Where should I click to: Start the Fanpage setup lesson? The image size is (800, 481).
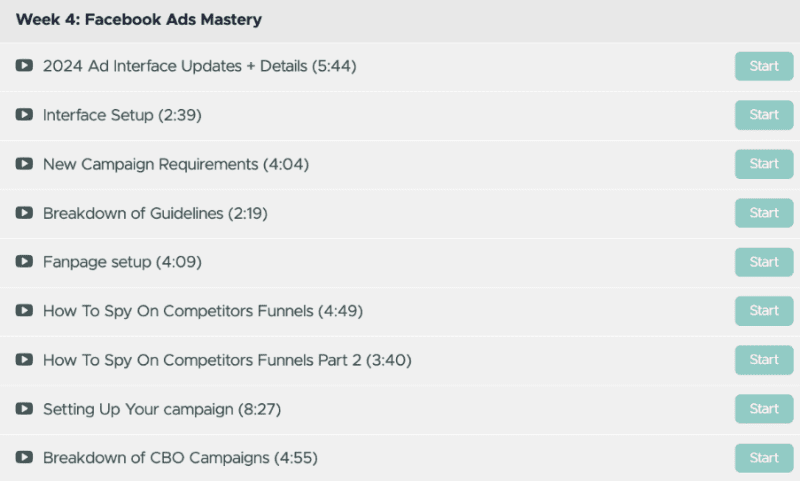pos(764,262)
